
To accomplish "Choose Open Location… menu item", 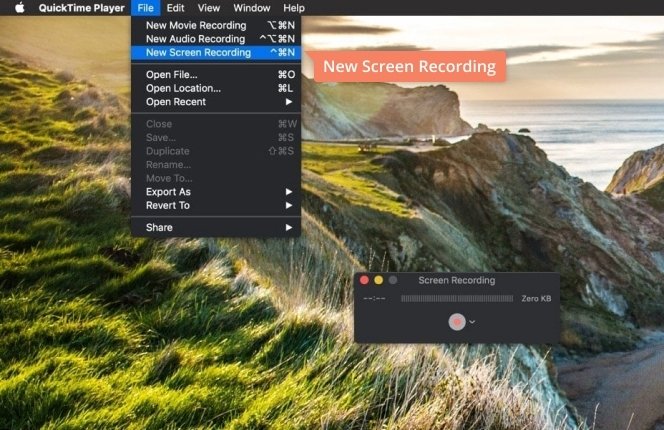I will click(x=216, y=88).
